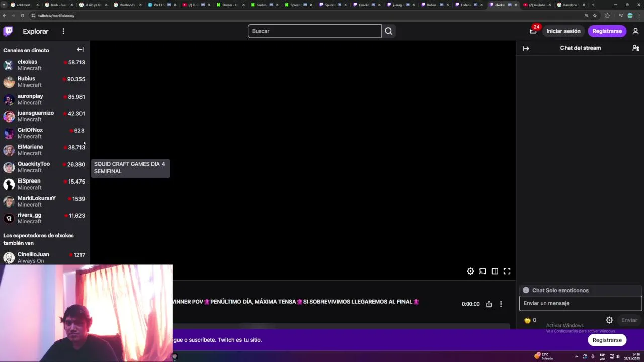
Task: Open browser tab search dropdown arrow
Action: pos(4,5)
